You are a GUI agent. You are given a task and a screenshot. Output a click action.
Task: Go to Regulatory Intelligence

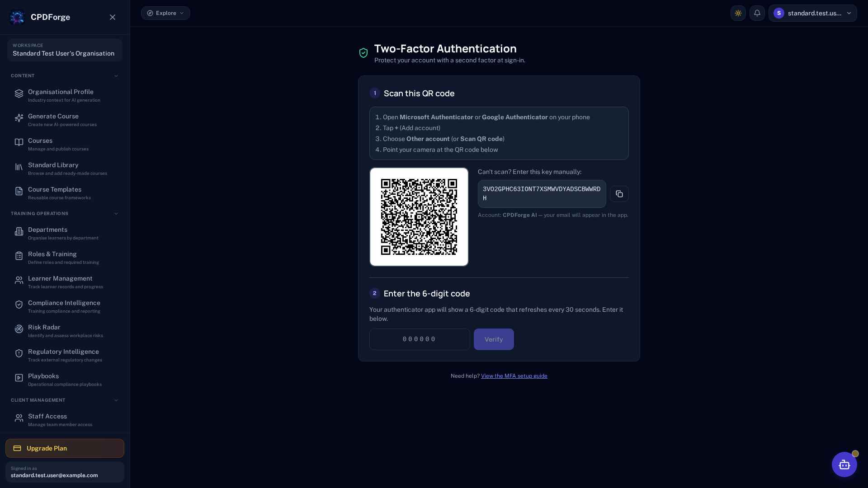[65, 355]
